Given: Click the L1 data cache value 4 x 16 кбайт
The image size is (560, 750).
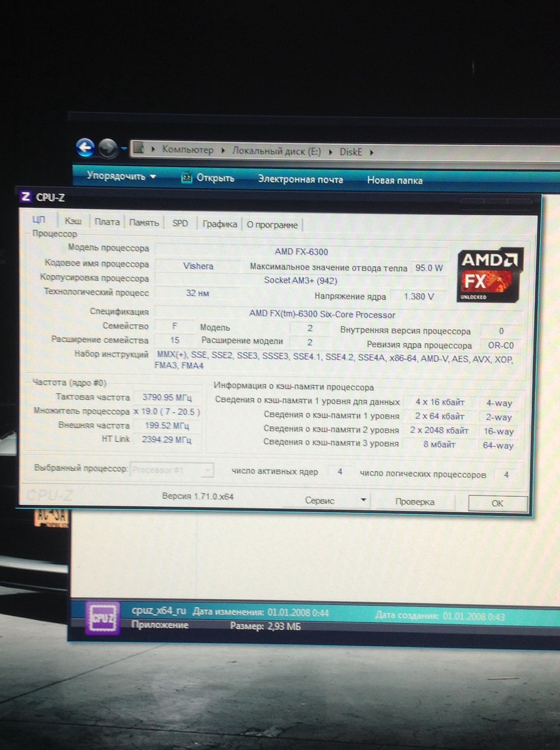Looking at the screenshot, I should 440,402.
